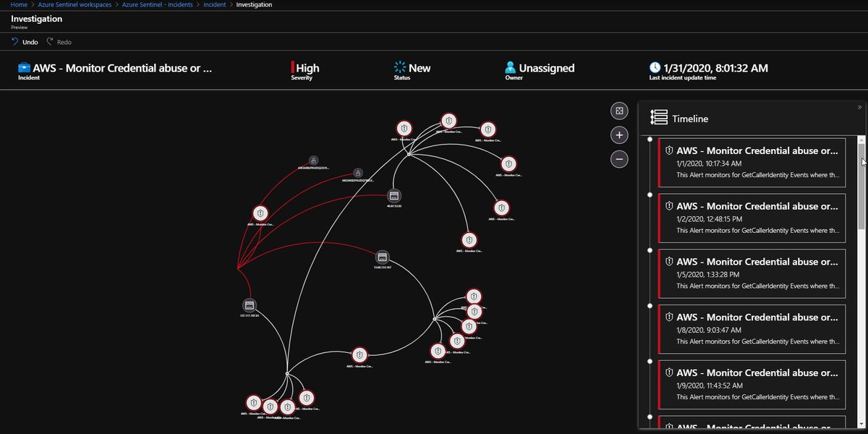Open Azure Sentinel workspaces breadcrumb
The image size is (868, 434).
(x=75, y=4)
